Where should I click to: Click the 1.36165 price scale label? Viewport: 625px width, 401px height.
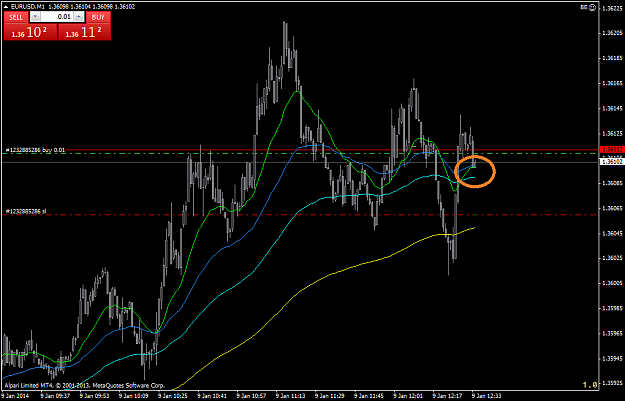613,83
